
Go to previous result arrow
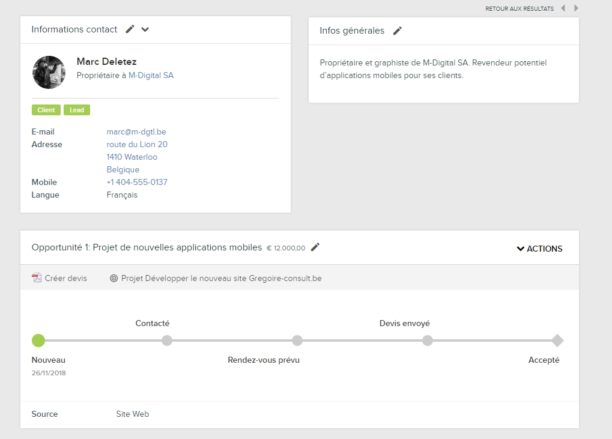pos(563,8)
